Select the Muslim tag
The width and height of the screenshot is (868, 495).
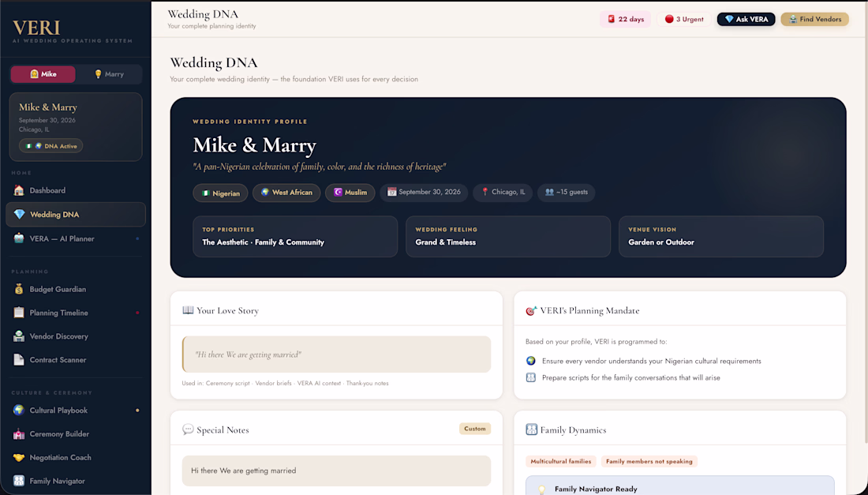[x=350, y=193]
